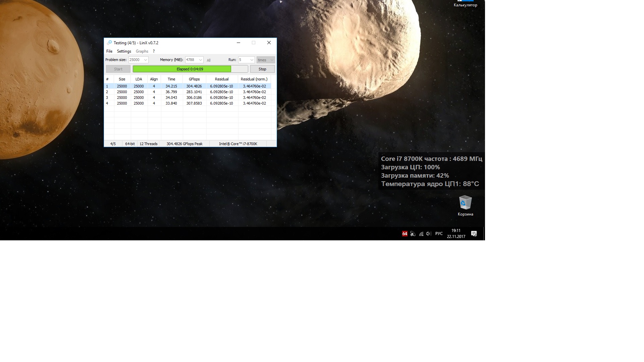Click the AIDA64 tray icon
The height and width of the screenshot is (362, 644).
(405, 234)
